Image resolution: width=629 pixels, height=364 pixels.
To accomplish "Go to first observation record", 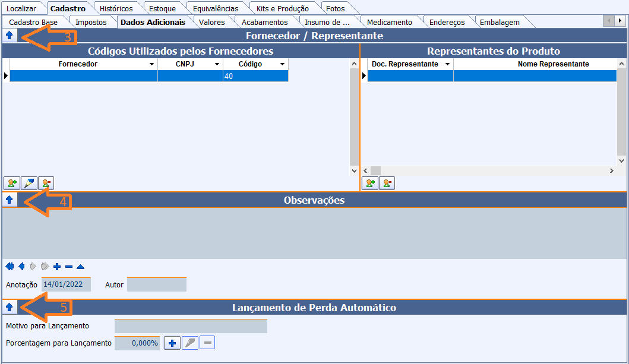I will 10,267.
